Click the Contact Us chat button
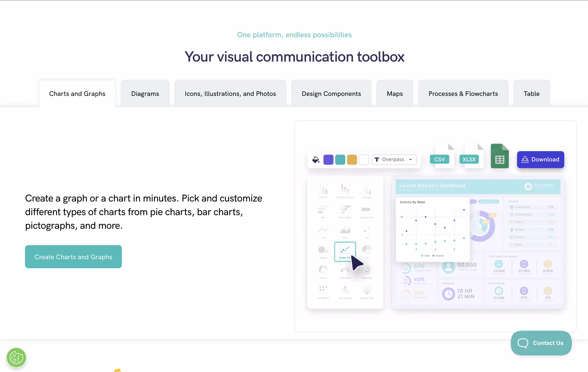The width and height of the screenshot is (588, 372). [x=541, y=343]
